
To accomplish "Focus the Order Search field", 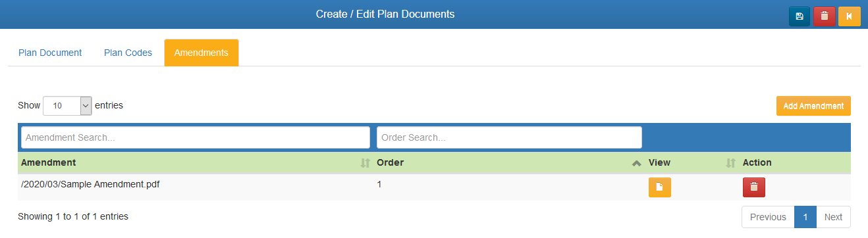I will (x=509, y=137).
